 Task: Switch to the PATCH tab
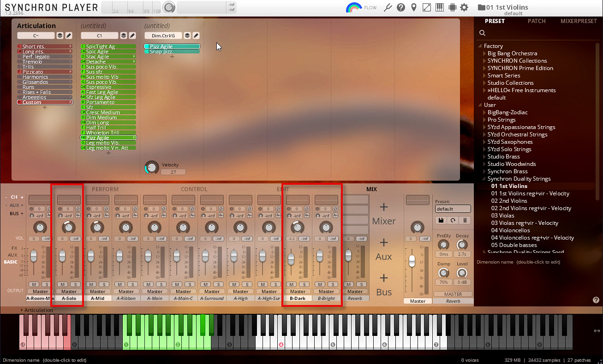coord(537,21)
